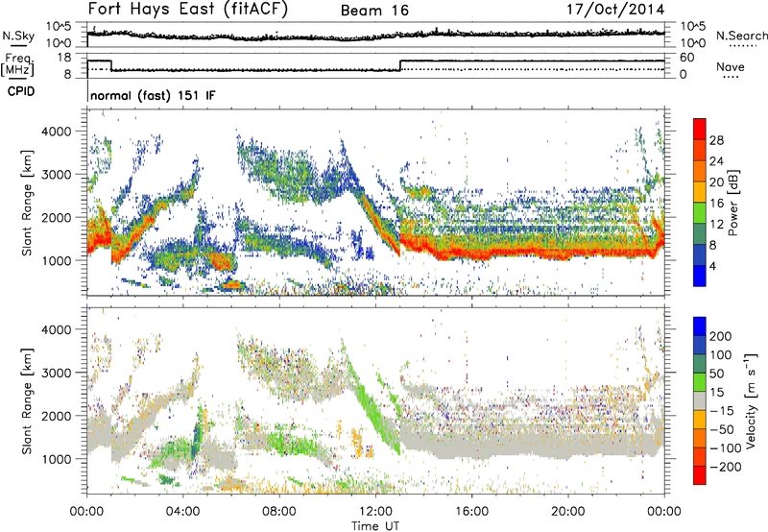The height and width of the screenshot is (532, 768).
Task: Select the frequency step trace in Freq panel
Action: [375, 65]
